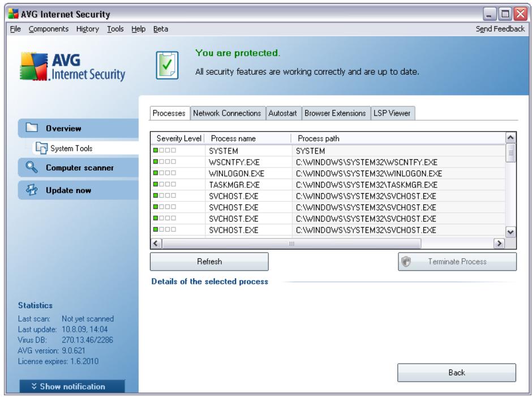Click the horizontal scrollbar thumb
Screen dimensions: 532x397
coord(291,244)
